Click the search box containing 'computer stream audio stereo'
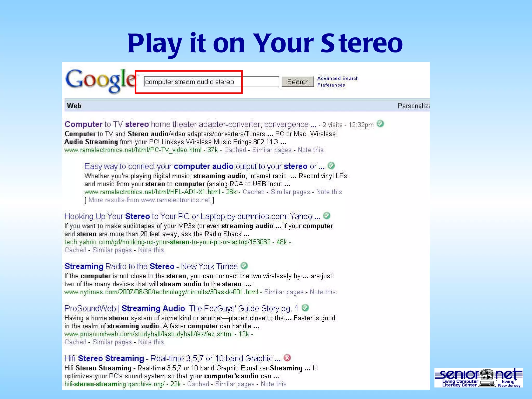532x399 pixels. pos(211,82)
